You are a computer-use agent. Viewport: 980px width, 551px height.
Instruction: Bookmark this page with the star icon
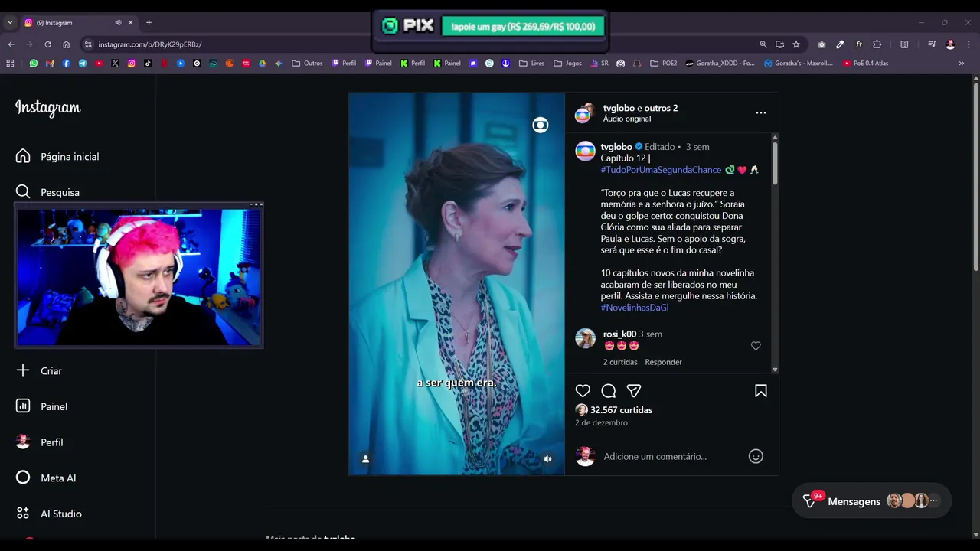coord(796,44)
